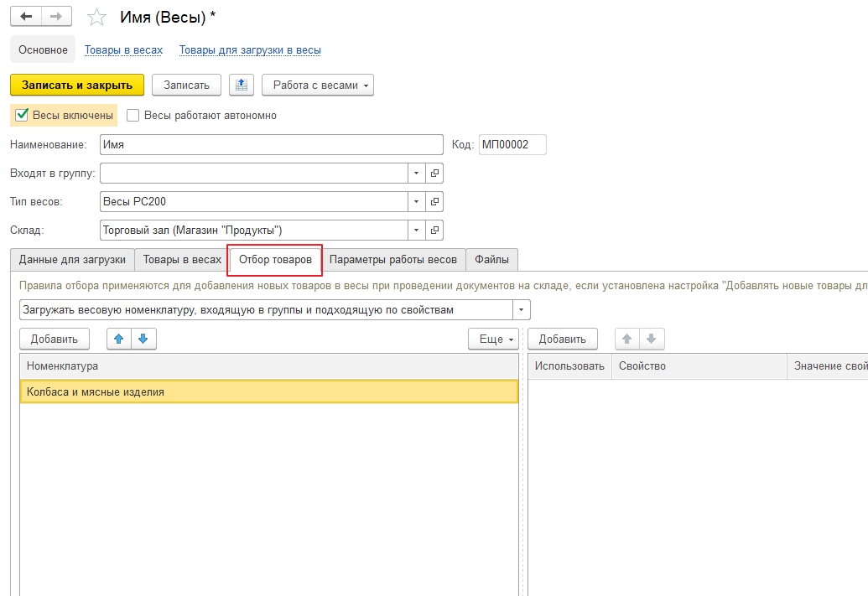Uncheck the Весы включены checkbox
Viewport: 868px width, 596px height.
[23, 115]
